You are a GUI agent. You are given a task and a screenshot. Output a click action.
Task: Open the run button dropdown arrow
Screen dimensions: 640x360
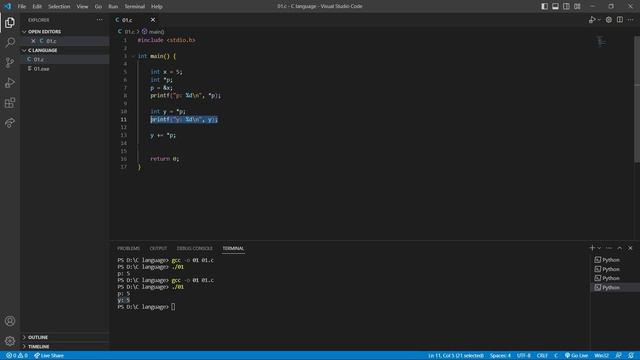pos(599,20)
